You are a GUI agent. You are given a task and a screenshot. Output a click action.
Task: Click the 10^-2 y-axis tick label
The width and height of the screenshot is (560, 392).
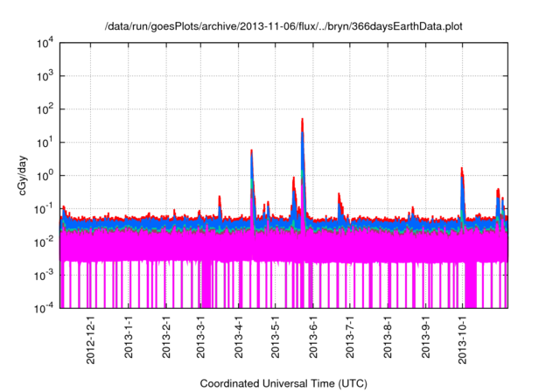coord(45,241)
